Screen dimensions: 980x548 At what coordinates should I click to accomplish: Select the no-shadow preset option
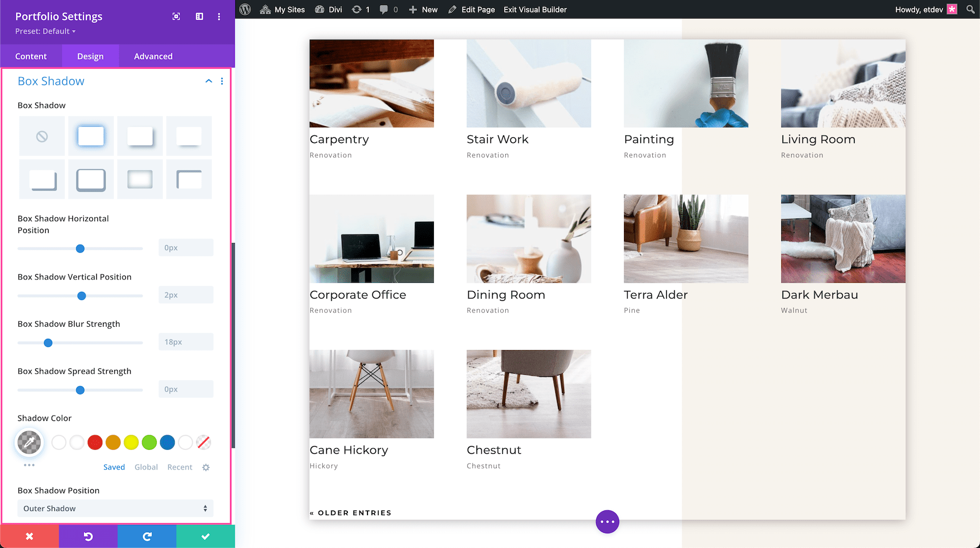tap(42, 136)
